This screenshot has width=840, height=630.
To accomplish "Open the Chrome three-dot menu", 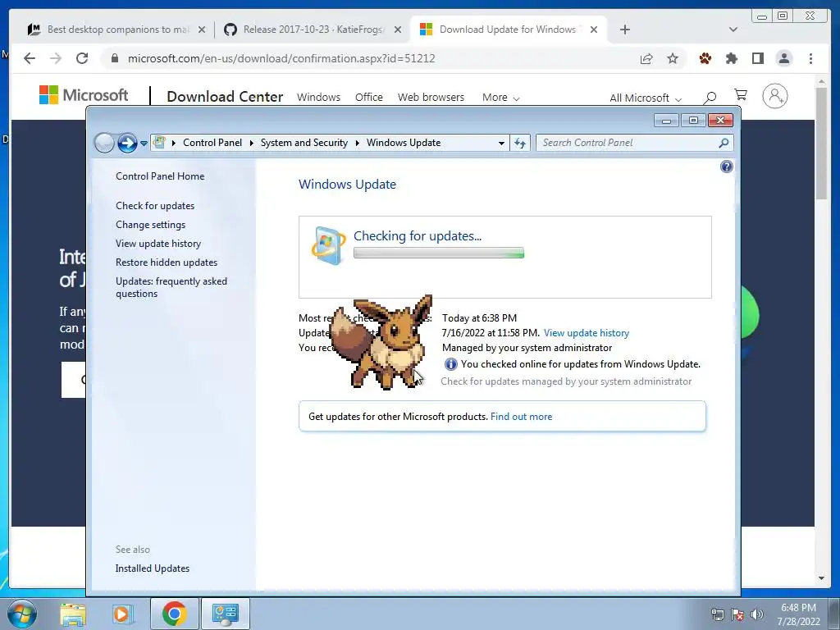I will (810, 58).
